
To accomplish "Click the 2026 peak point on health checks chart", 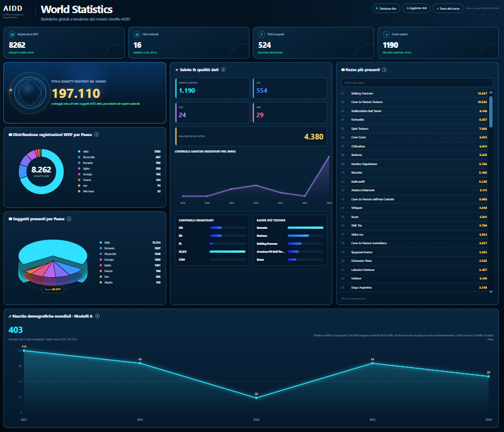I will (x=329, y=157).
